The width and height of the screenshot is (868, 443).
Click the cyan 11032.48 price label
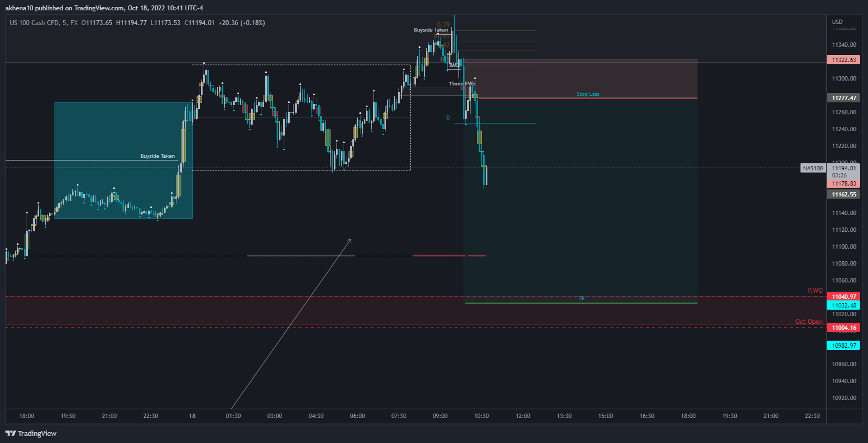click(843, 305)
